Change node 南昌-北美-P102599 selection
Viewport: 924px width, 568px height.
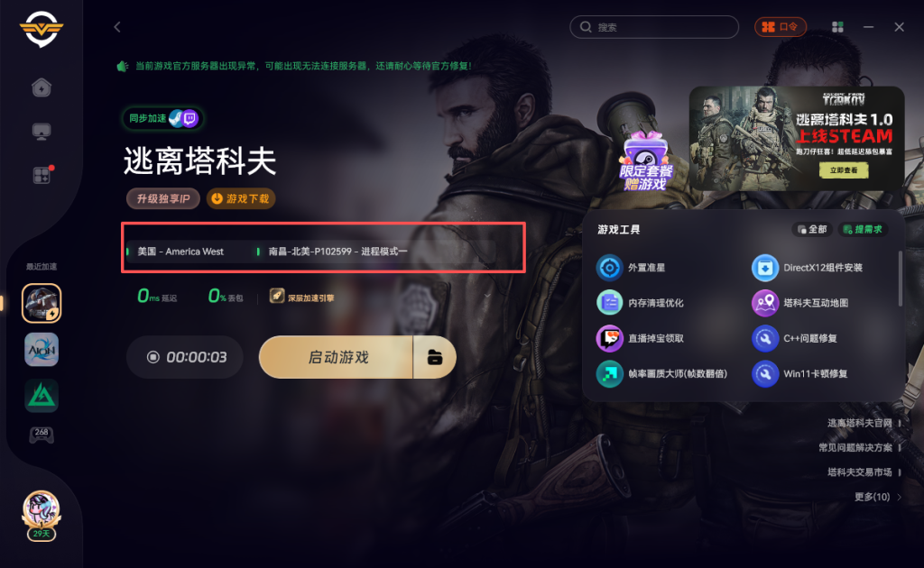337,252
